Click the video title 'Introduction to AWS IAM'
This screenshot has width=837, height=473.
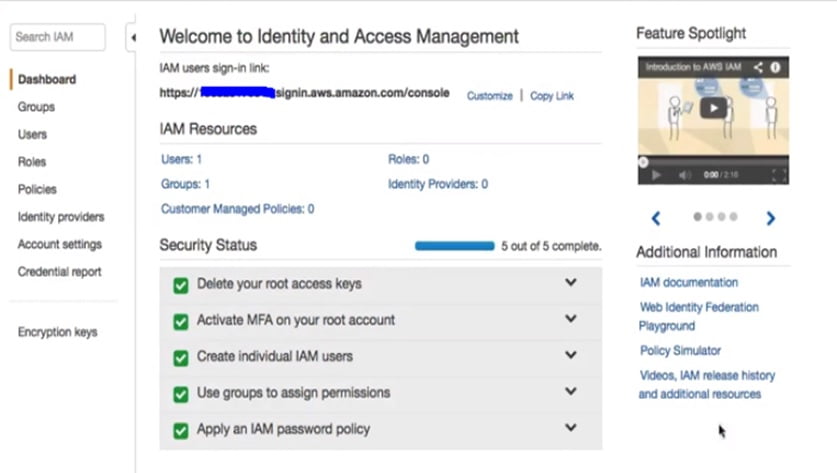pos(693,67)
